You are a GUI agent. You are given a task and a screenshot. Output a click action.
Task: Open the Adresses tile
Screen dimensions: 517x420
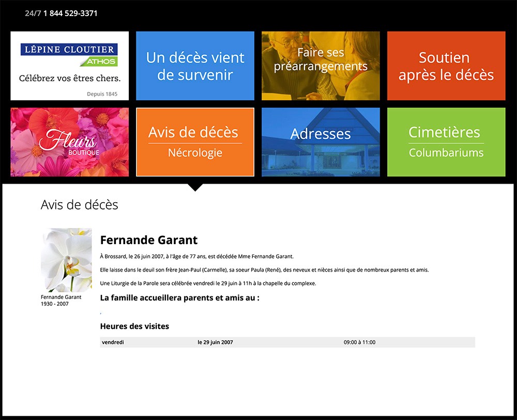[x=321, y=142]
